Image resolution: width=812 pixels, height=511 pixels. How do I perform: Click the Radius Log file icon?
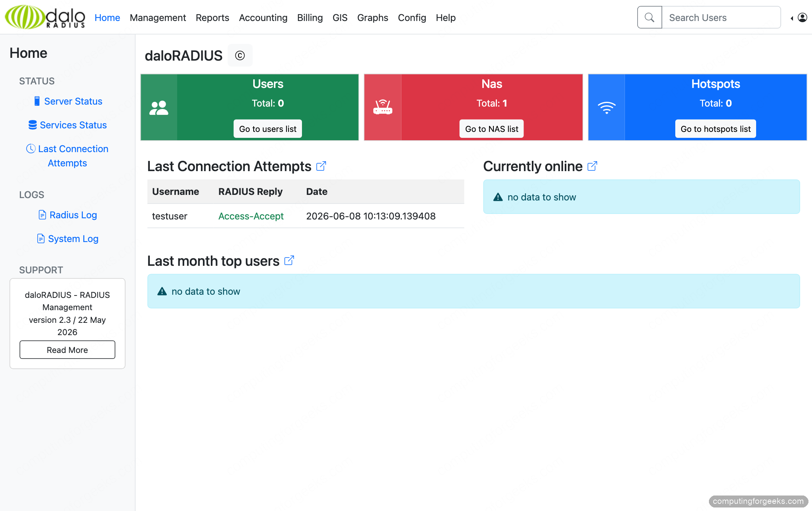point(42,215)
